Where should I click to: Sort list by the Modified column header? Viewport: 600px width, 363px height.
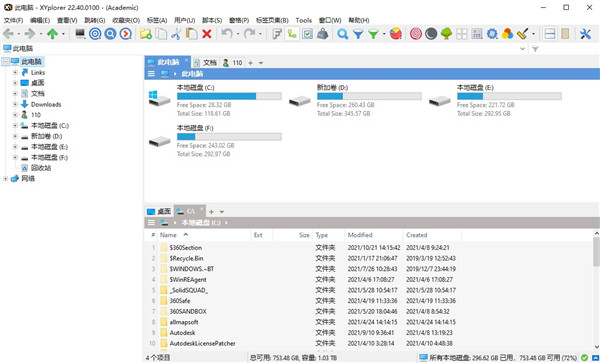click(x=373, y=235)
